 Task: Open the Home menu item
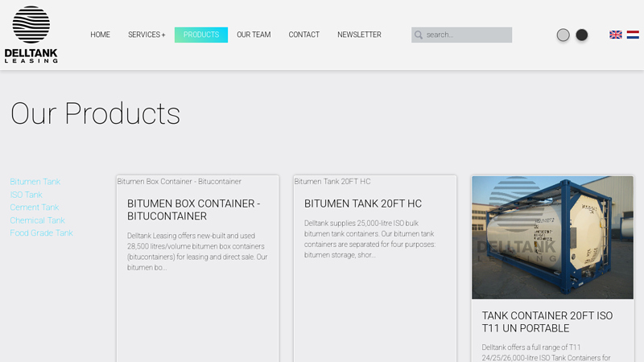100,35
